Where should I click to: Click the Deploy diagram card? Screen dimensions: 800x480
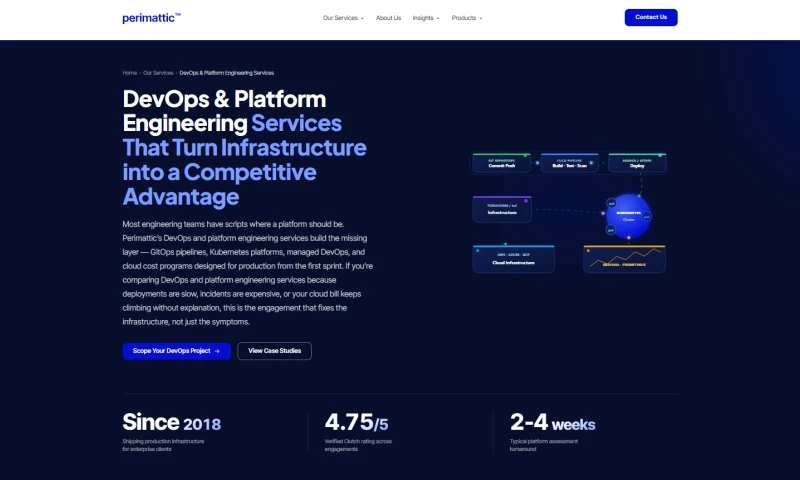point(637,163)
